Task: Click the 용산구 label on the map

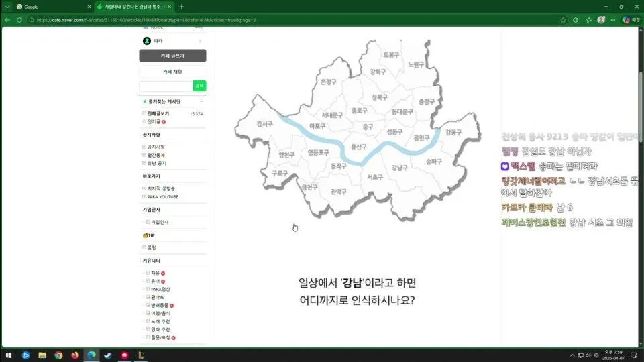Action: click(358, 147)
